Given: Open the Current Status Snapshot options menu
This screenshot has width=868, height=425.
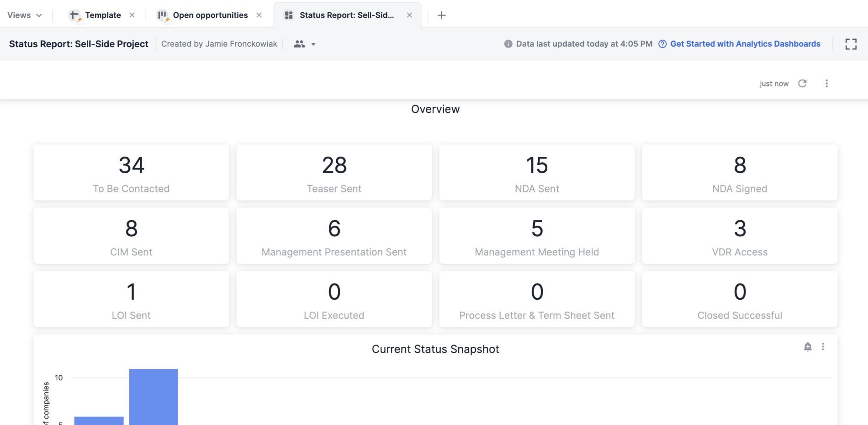Looking at the screenshot, I should (823, 347).
